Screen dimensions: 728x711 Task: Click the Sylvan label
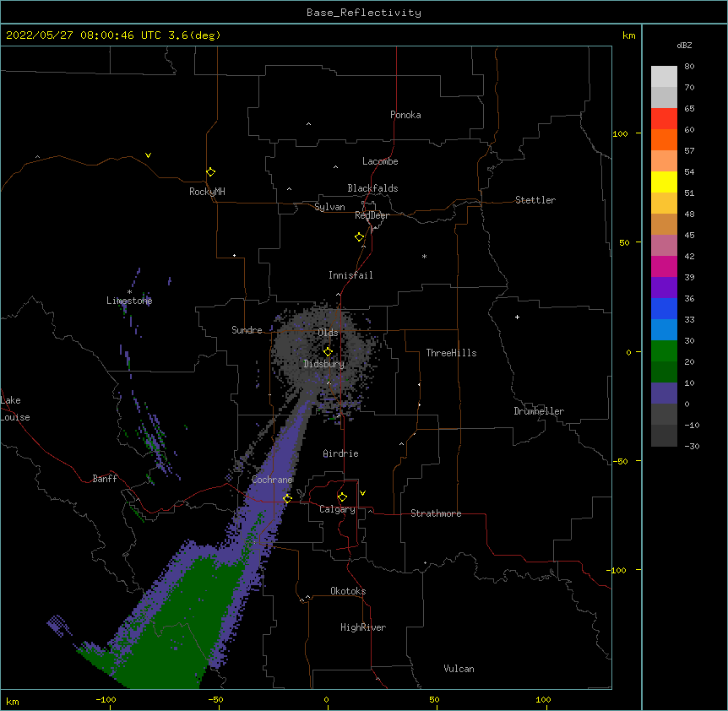[x=329, y=207]
